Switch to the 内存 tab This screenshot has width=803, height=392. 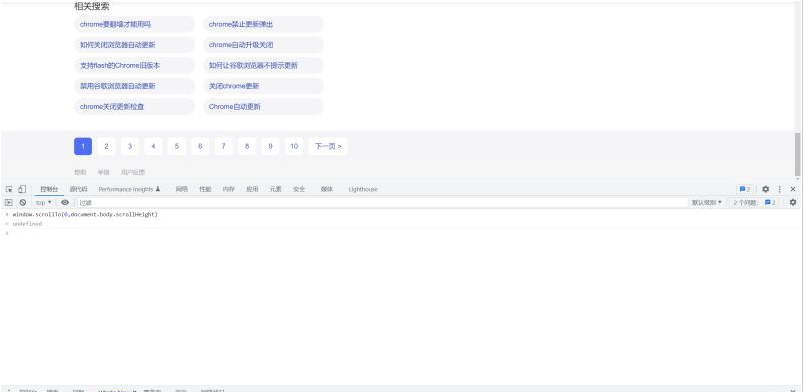228,189
